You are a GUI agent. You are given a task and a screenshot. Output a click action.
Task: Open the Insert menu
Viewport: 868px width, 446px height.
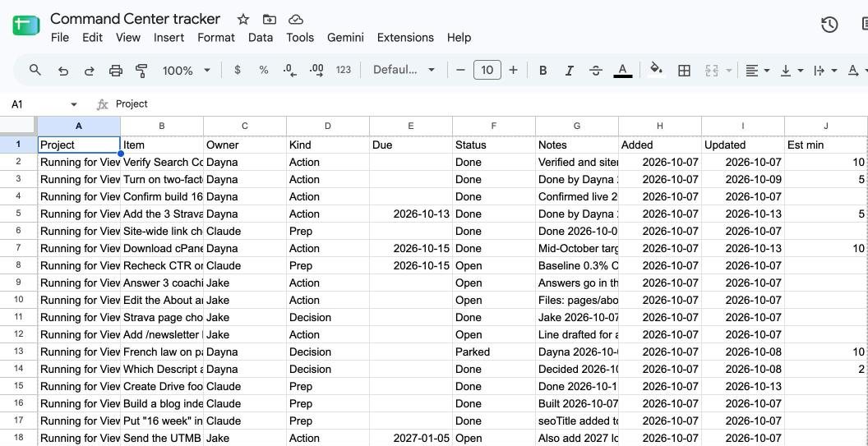169,38
